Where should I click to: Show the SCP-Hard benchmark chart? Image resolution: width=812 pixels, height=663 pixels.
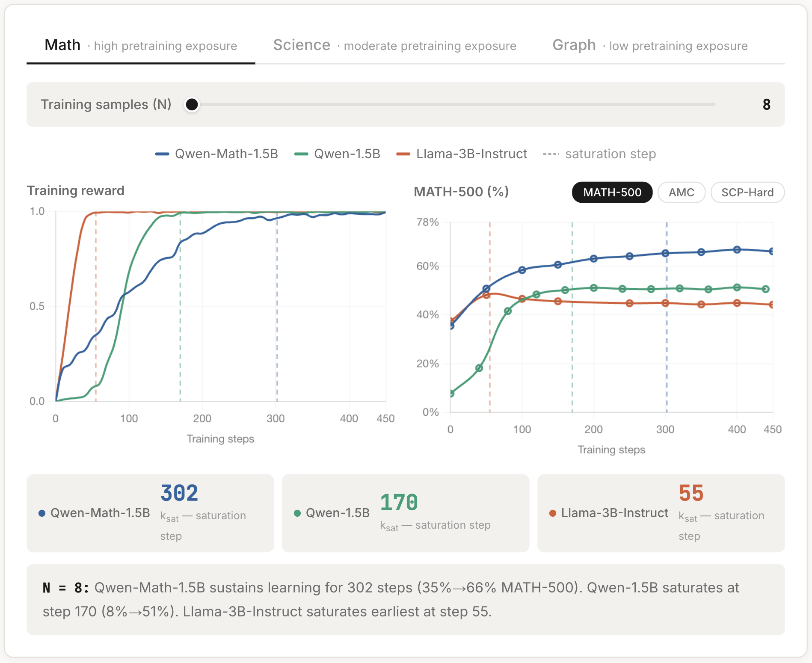pos(747,192)
